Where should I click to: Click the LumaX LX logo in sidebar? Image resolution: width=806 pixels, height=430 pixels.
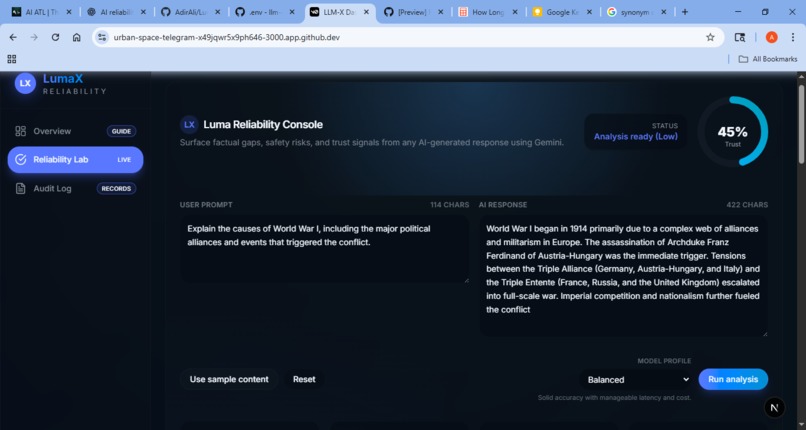tap(25, 83)
